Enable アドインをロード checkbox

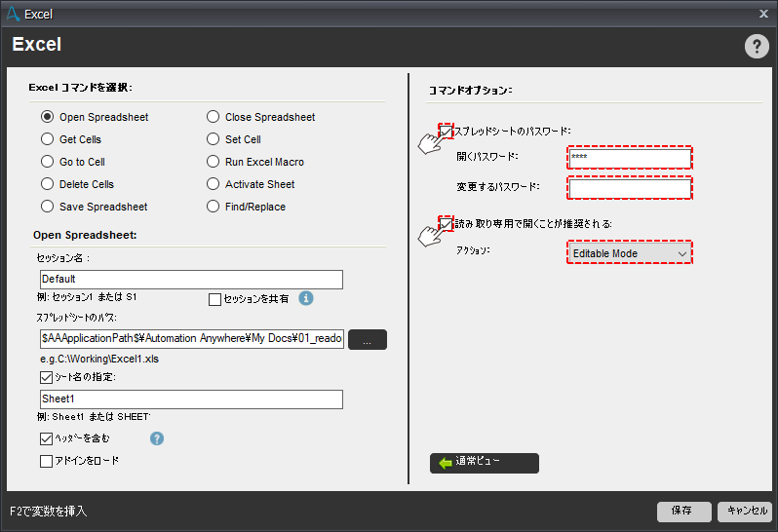[x=46, y=461]
